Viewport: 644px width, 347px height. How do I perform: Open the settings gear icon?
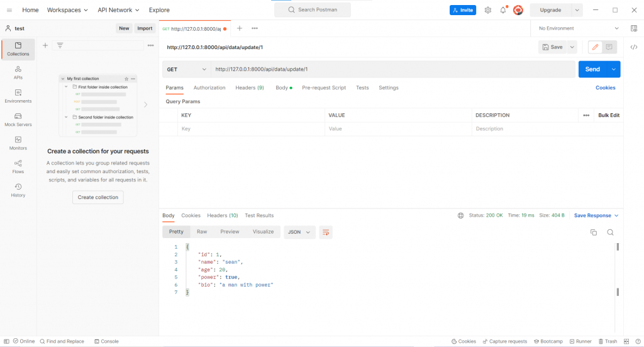[x=487, y=10]
